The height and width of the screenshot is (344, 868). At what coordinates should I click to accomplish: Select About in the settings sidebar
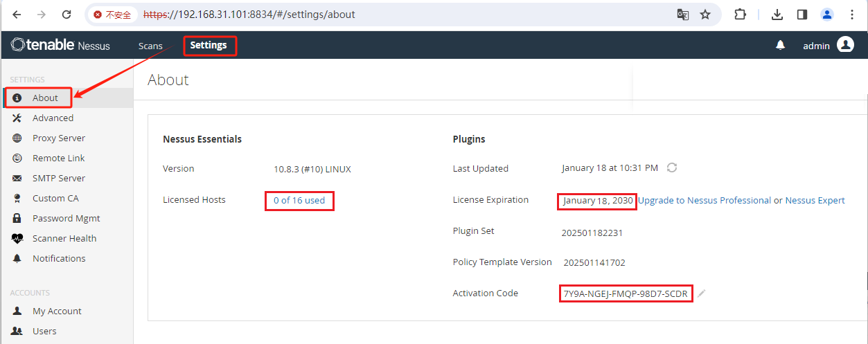67,98
